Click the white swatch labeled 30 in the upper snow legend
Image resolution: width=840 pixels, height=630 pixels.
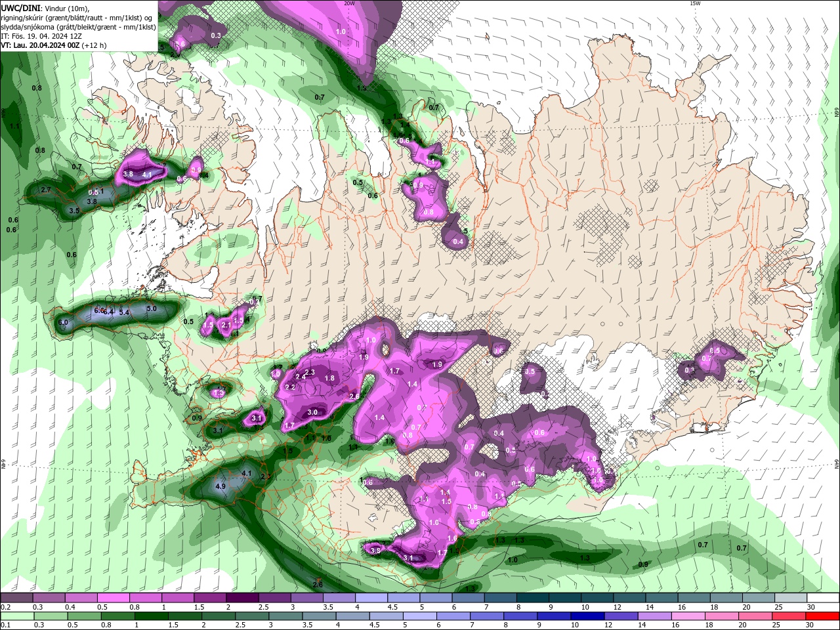[823, 598]
